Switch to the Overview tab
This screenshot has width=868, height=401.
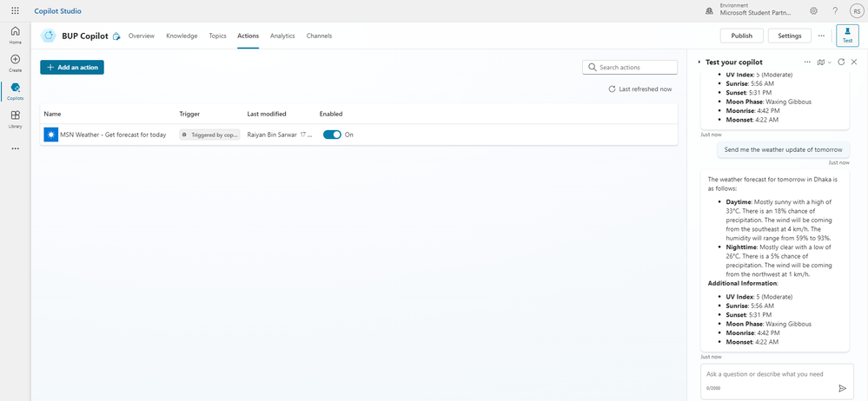pos(141,36)
